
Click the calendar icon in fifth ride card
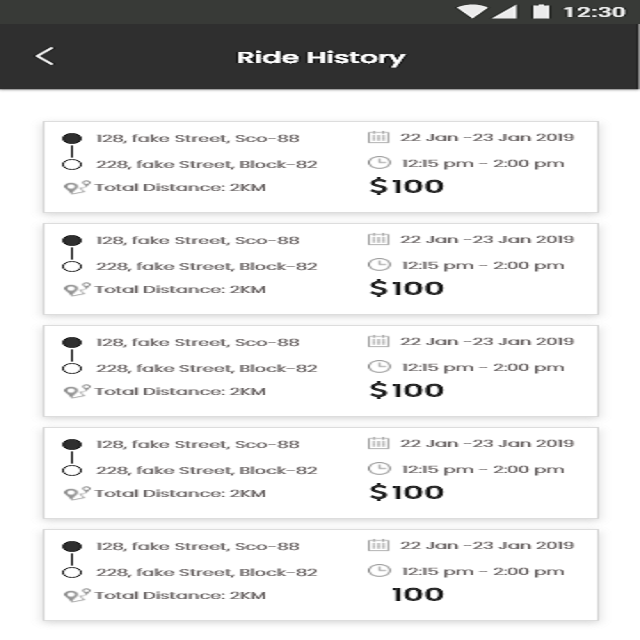click(x=379, y=545)
